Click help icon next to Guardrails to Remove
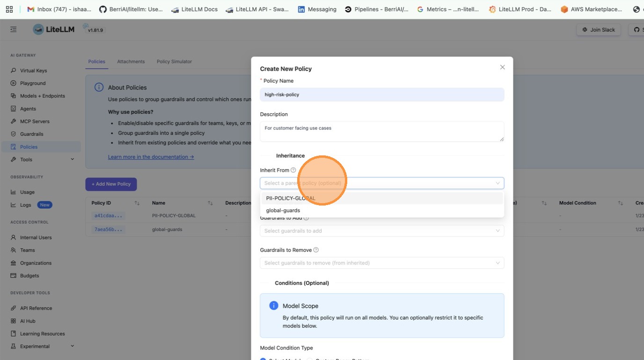 (x=316, y=250)
